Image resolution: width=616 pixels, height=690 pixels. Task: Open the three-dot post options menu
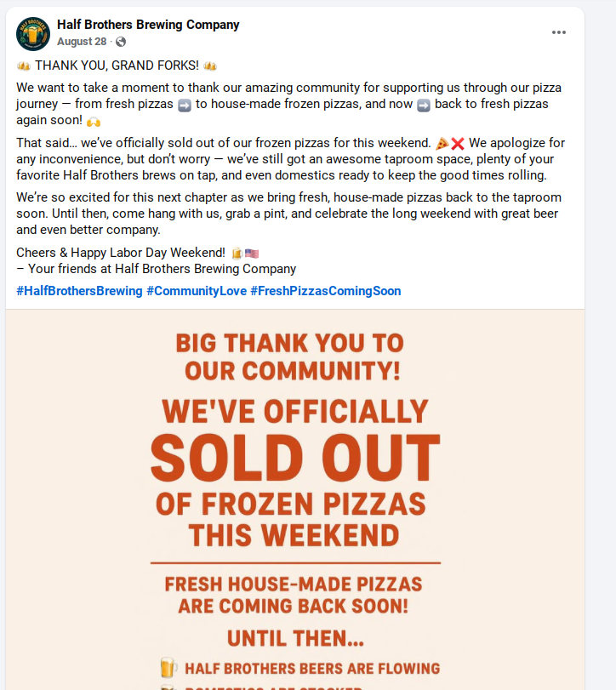[x=558, y=32]
